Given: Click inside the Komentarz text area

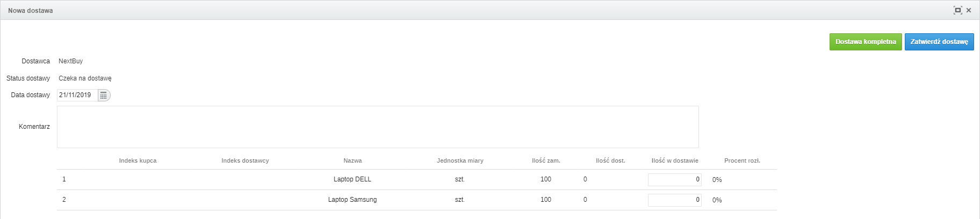Looking at the screenshot, I should pos(377,127).
